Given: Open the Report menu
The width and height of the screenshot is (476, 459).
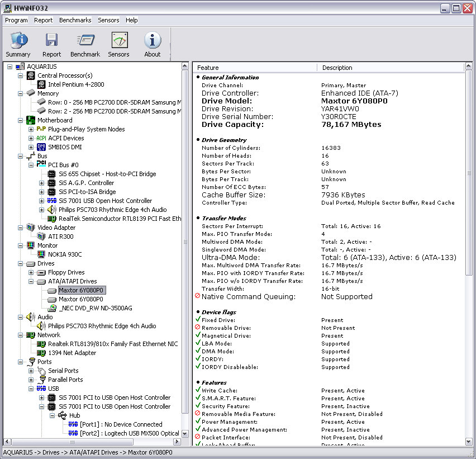Looking at the screenshot, I should point(43,20).
